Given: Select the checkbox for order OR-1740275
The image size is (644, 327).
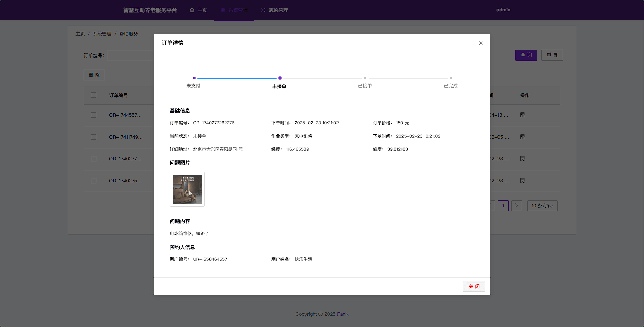Looking at the screenshot, I should click(94, 181).
